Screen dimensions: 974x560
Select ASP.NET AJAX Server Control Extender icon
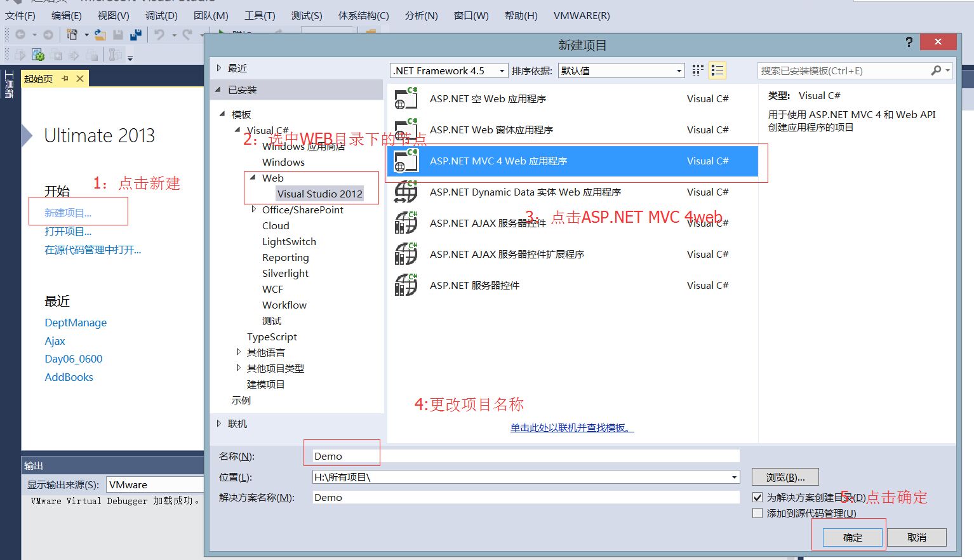[406, 254]
